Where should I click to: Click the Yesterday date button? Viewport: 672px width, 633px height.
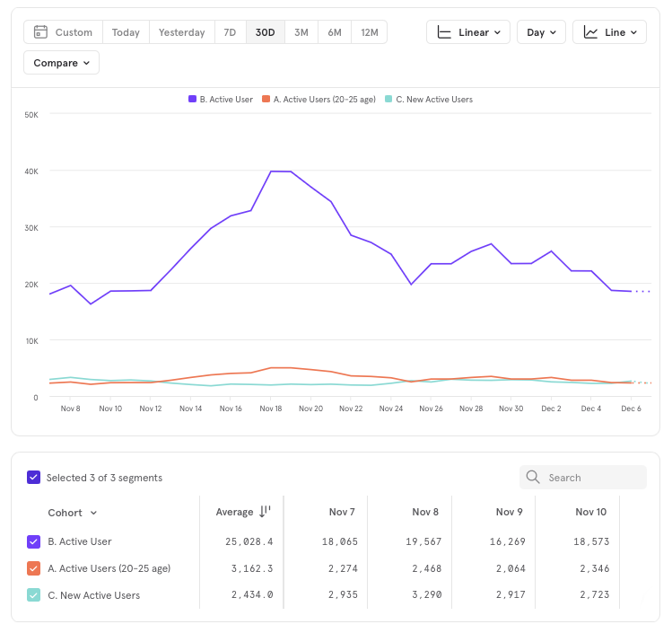click(x=181, y=32)
